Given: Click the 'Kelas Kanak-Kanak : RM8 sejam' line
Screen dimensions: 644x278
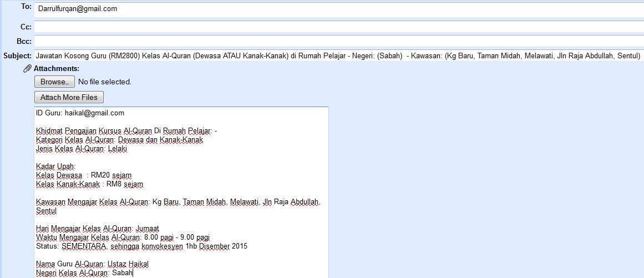Looking at the screenshot, I should (89, 184).
